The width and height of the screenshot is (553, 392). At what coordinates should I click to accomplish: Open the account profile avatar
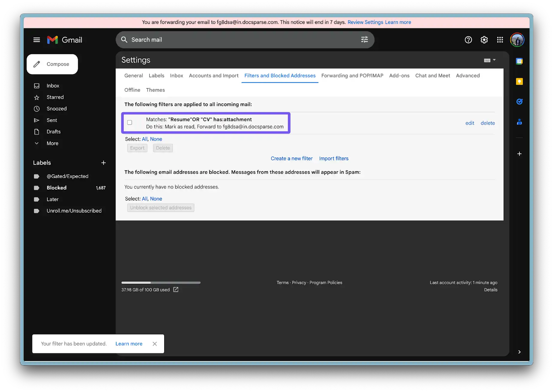(517, 40)
